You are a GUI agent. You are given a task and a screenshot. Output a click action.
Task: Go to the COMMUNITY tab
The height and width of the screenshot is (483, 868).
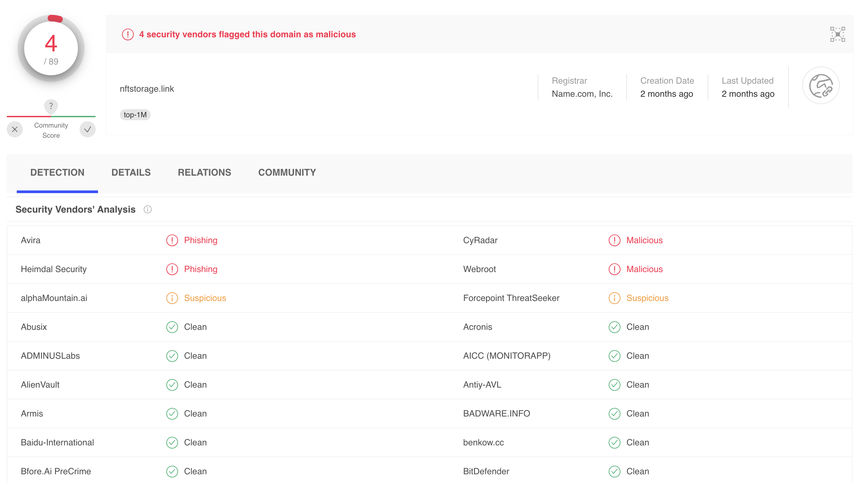point(287,172)
